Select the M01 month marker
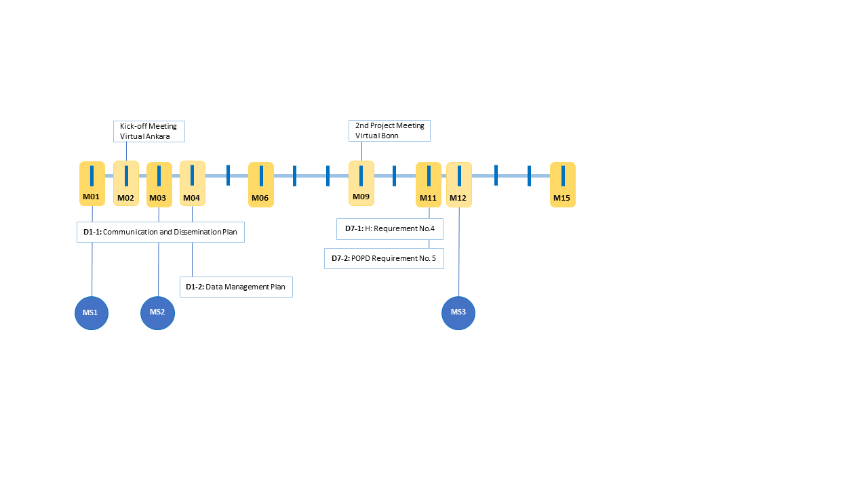 click(92, 184)
